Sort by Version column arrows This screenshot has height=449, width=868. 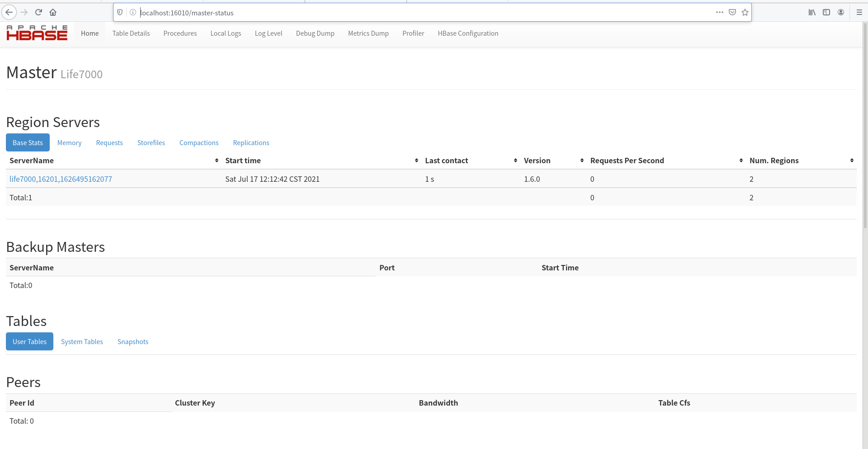(582, 161)
